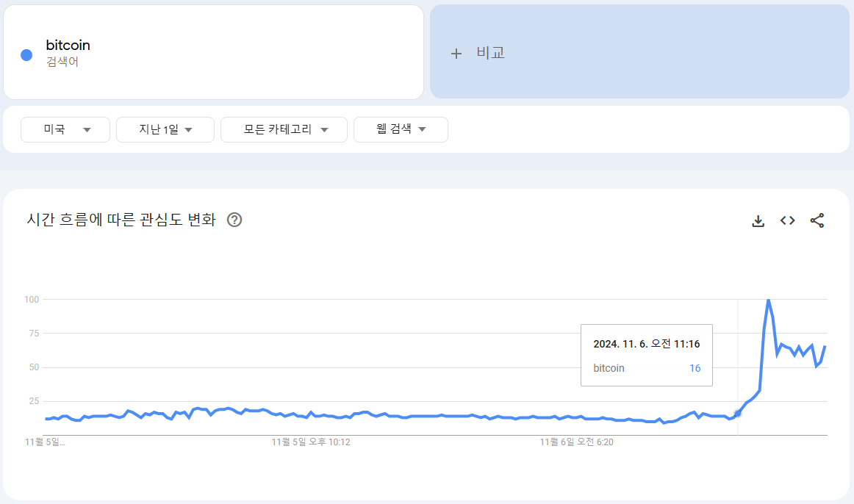This screenshot has height=504, width=854.
Task: Download the interest over time chart data
Action: 758,221
